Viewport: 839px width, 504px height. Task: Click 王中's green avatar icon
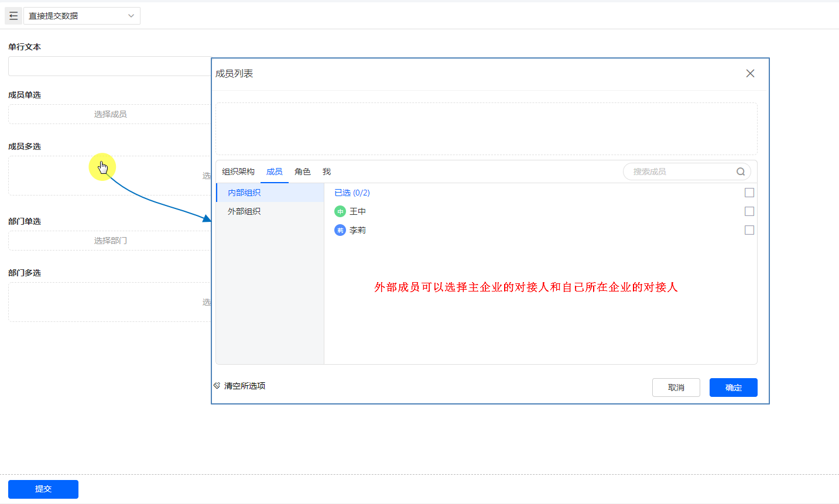click(340, 211)
